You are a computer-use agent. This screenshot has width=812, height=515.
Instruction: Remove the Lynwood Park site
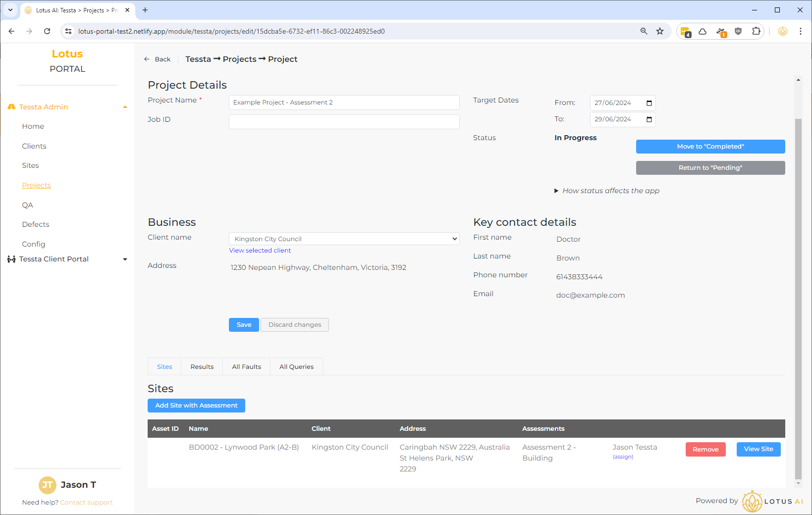pos(705,450)
